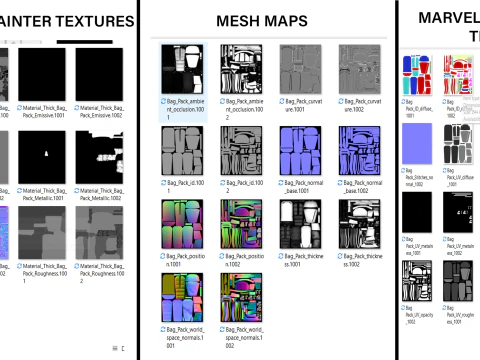
Task: Select the Bag_Pack_id.1002 thumbnail
Action: (x=241, y=151)
